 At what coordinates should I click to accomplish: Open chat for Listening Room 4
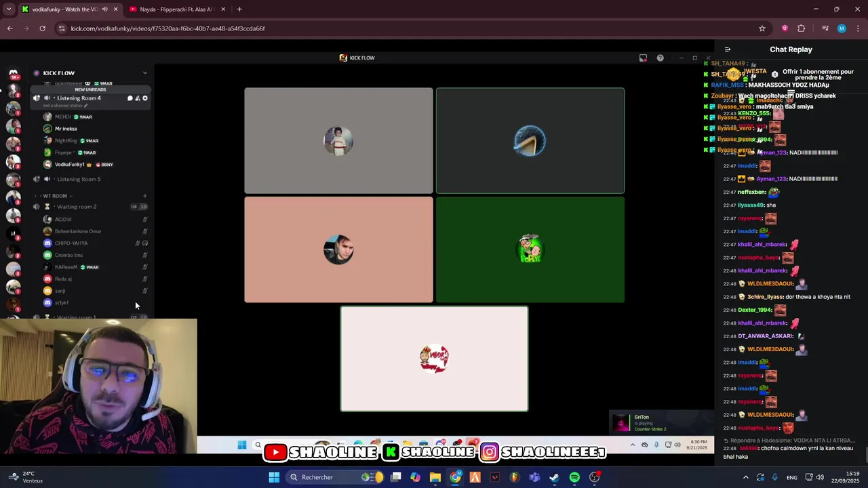coord(130,98)
